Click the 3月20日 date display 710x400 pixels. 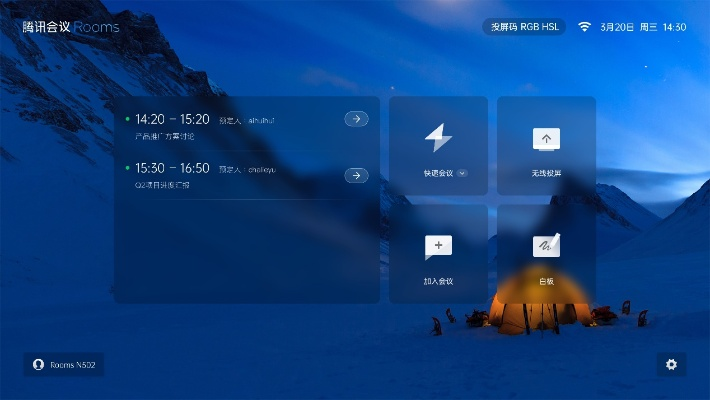(617, 27)
